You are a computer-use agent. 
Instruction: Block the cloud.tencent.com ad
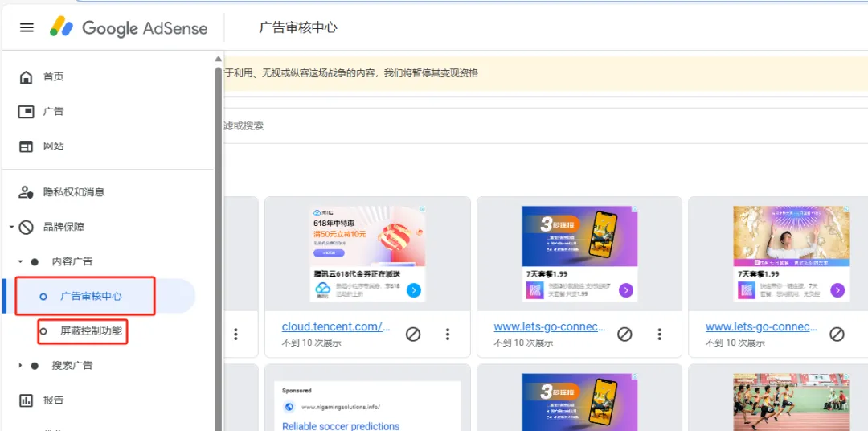(x=413, y=334)
